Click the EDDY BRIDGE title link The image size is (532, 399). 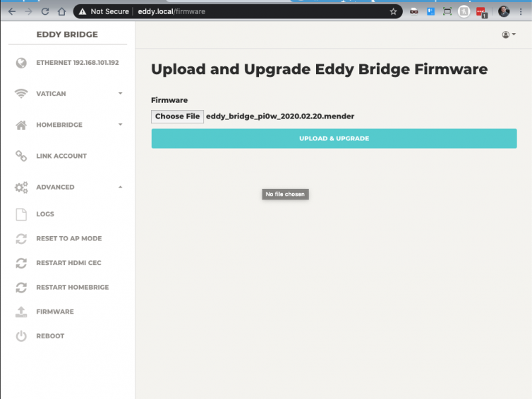click(x=67, y=35)
